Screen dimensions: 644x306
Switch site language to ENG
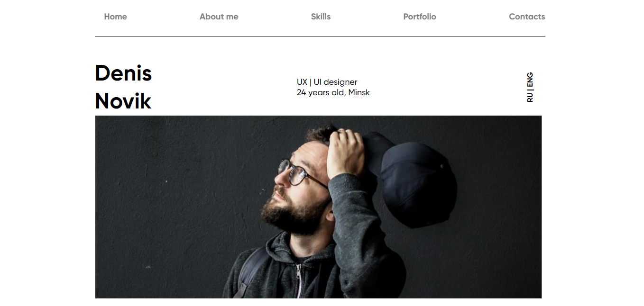click(530, 79)
